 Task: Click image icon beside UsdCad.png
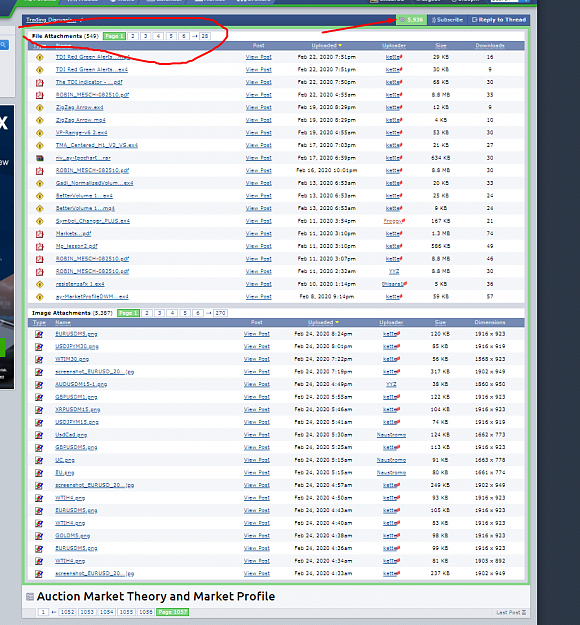[x=39, y=435]
